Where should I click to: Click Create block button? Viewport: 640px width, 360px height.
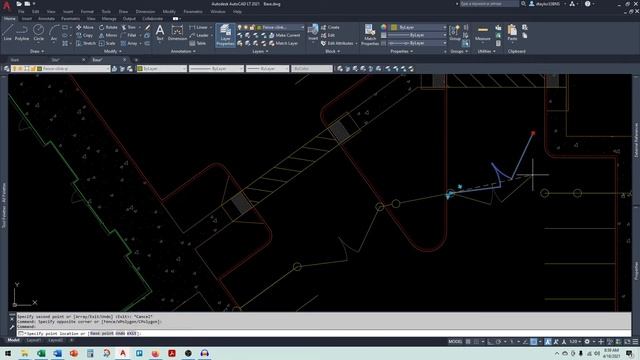coord(330,27)
